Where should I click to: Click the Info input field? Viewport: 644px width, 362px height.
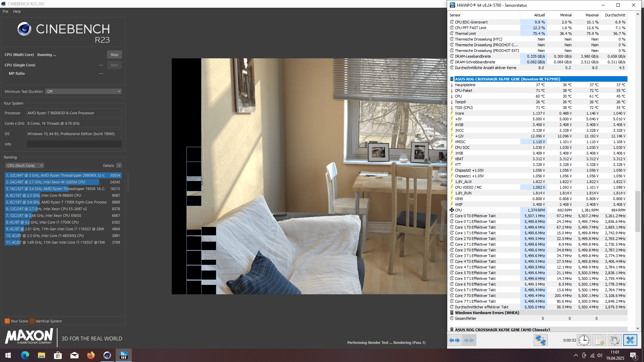click(x=74, y=144)
